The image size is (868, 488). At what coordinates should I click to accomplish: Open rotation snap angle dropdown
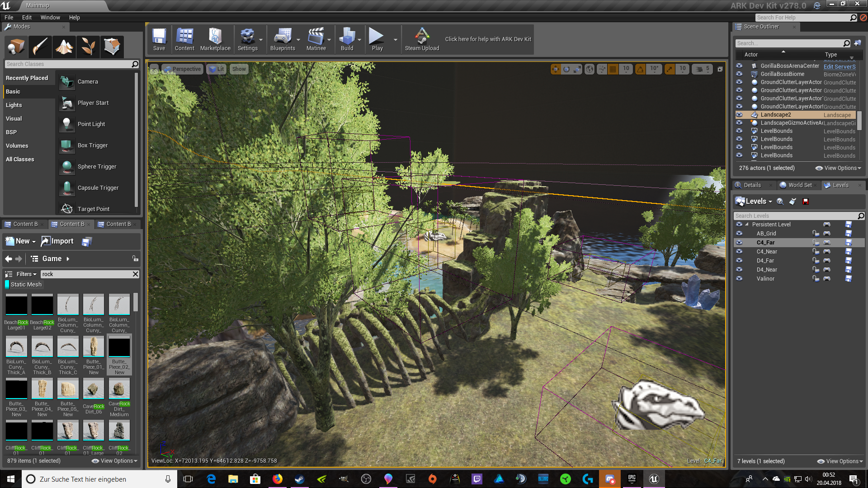point(654,69)
